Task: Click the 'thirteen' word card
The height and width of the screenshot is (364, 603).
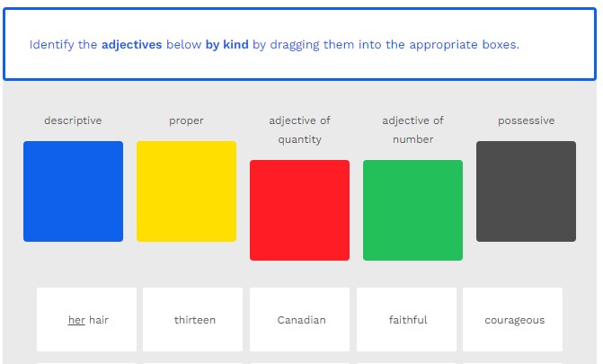Action: (194, 320)
